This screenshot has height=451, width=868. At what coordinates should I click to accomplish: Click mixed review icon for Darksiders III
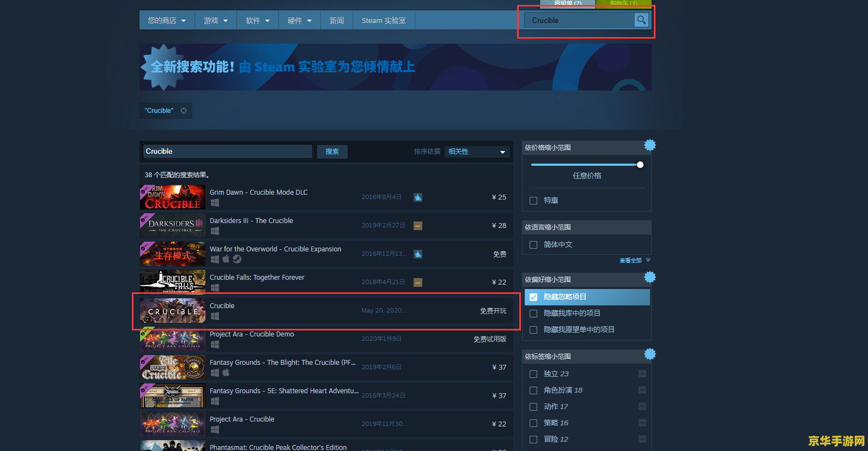pyautogui.click(x=418, y=226)
